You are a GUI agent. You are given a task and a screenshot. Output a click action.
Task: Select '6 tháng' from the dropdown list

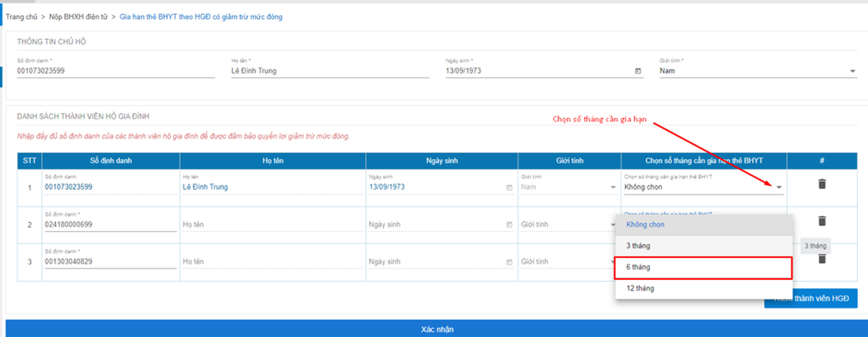pyautogui.click(x=703, y=268)
